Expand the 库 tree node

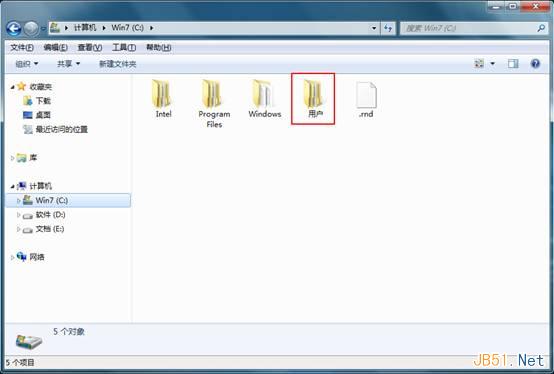(x=12, y=158)
